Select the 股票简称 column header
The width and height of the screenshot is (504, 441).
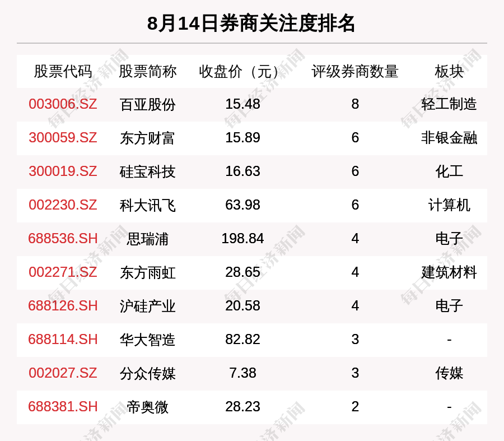147,71
